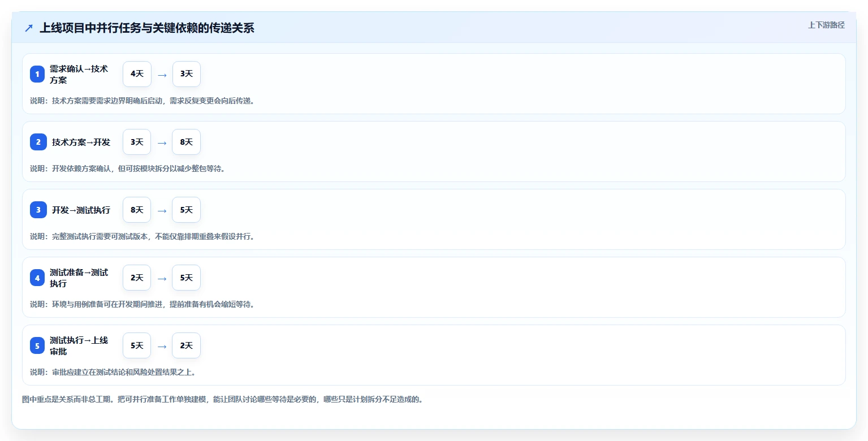Click the arrow between 8天 and 5天
The width and height of the screenshot is (868, 441).
click(162, 210)
